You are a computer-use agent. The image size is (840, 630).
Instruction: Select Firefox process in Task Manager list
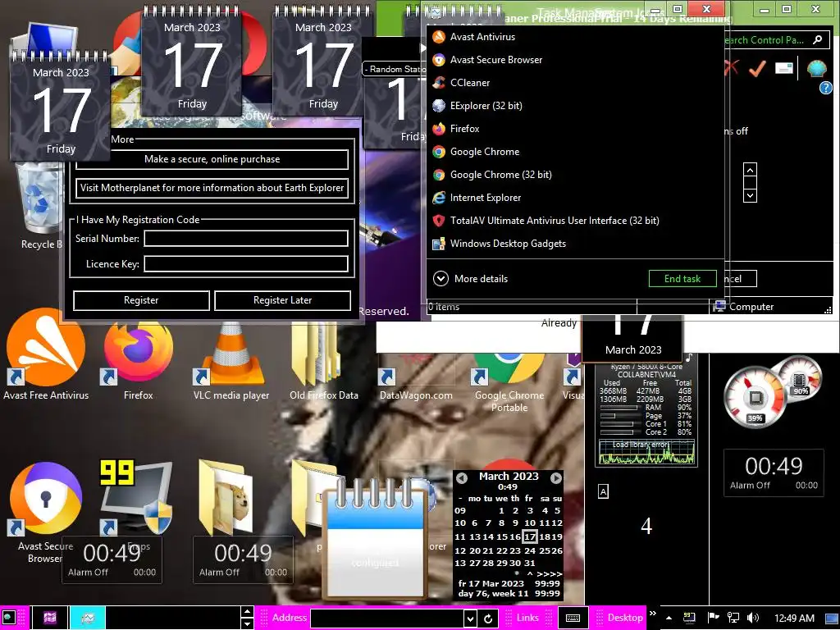click(575, 129)
